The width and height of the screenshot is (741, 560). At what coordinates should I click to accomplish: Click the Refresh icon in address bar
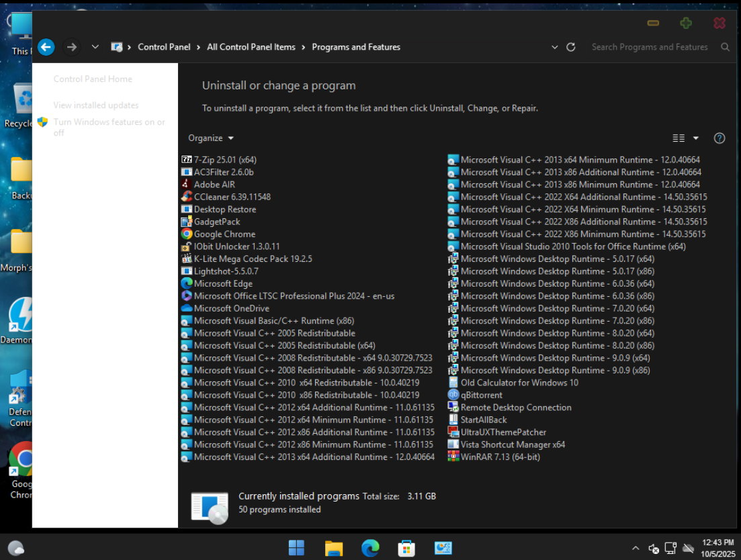[x=571, y=47]
